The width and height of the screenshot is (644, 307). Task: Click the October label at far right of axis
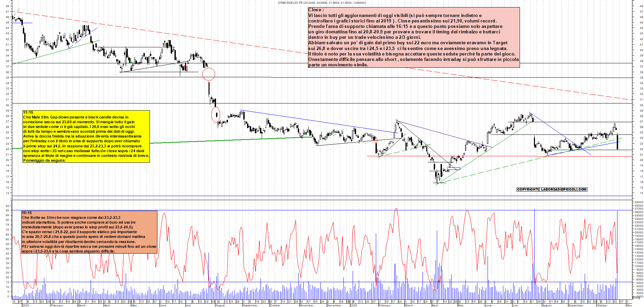coord(602,305)
